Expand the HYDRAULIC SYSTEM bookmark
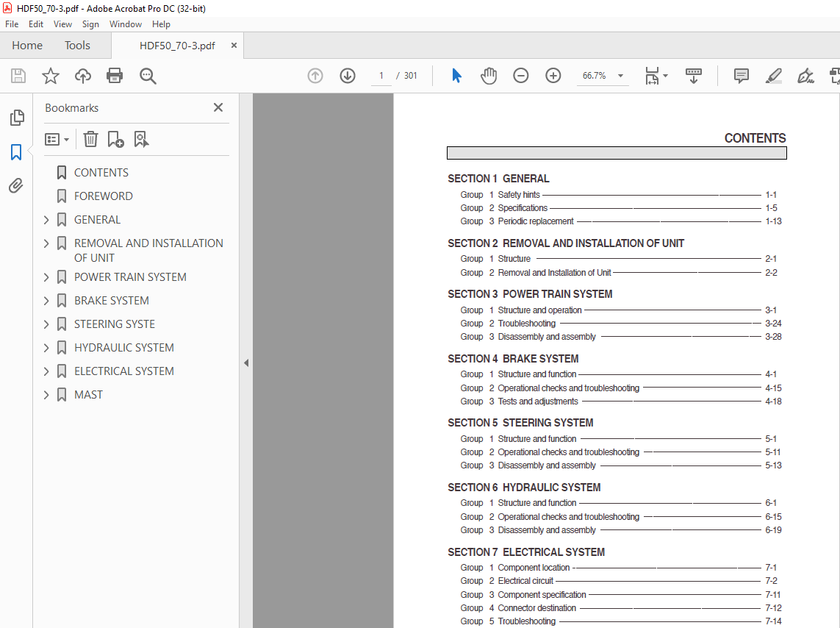Image resolution: width=840 pixels, height=628 pixels. [x=46, y=348]
